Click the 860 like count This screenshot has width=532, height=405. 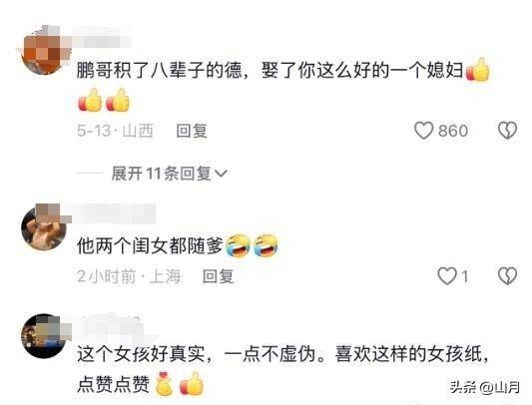(453, 131)
